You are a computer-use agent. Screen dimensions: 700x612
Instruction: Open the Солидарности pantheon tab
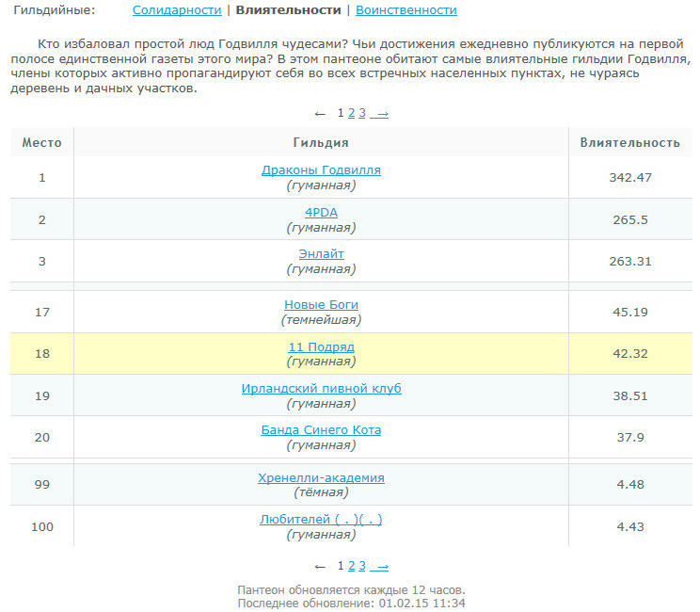pos(177,10)
